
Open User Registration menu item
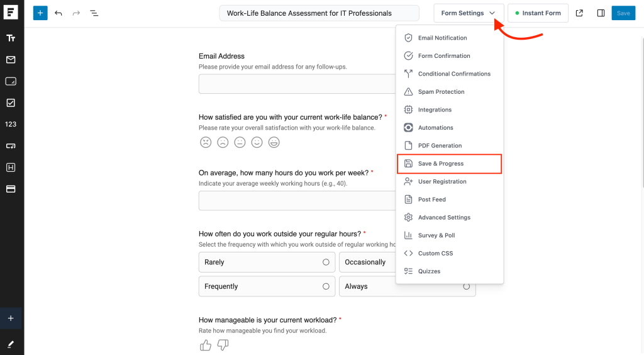coord(449,182)
